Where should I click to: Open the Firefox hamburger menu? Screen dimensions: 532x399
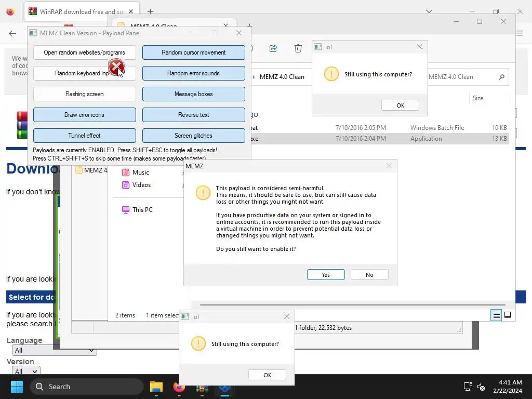click(x=520, y=33)
